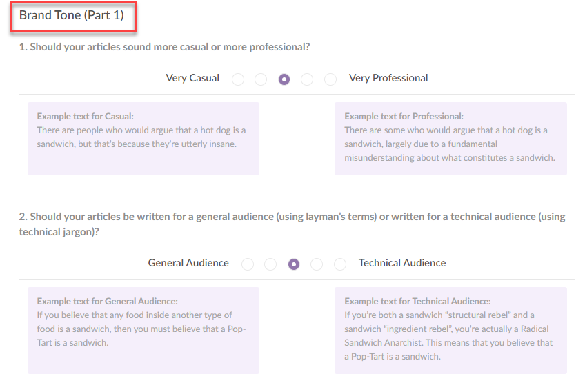Select the selected middle casual-professional radio
The image size is (585, 392).
point(284,79)
